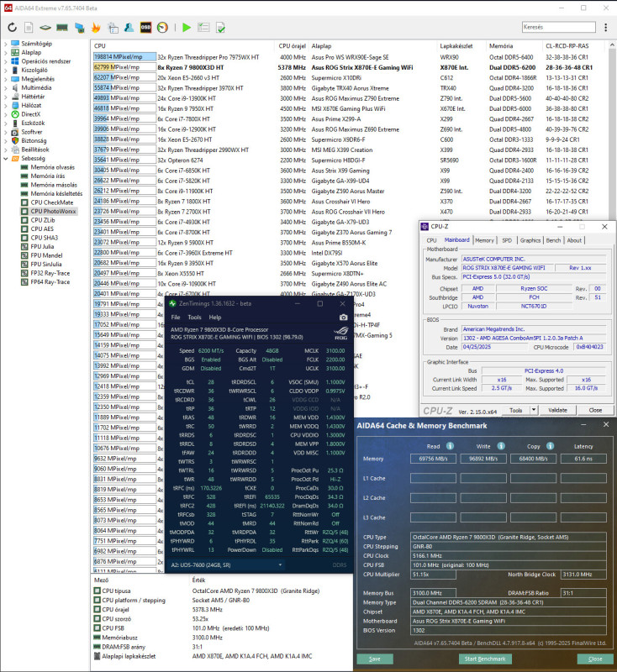The height and width of the screenshot is (672, 617).
Task: Expand the Multimédia tree node
Action: (x=6, y=88)
